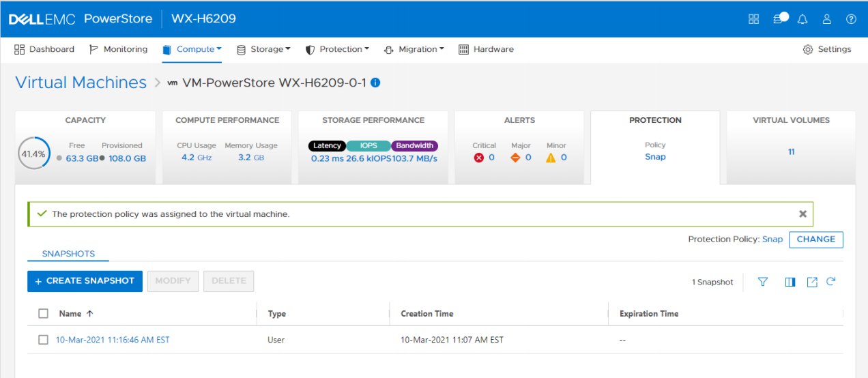Open the show/hide columns icon
Image resolution: width=868 pixels, height=378 pixels.
pos(790,282)
